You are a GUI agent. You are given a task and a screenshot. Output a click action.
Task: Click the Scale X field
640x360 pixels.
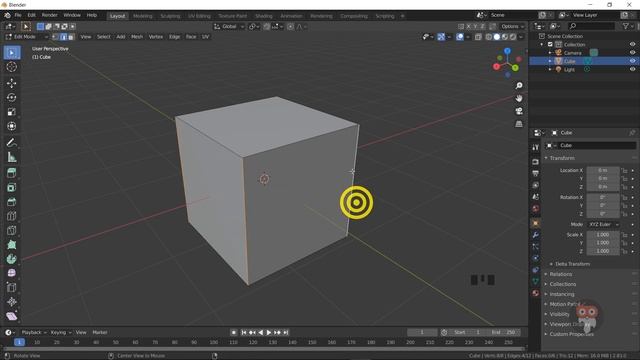[602, 235]
